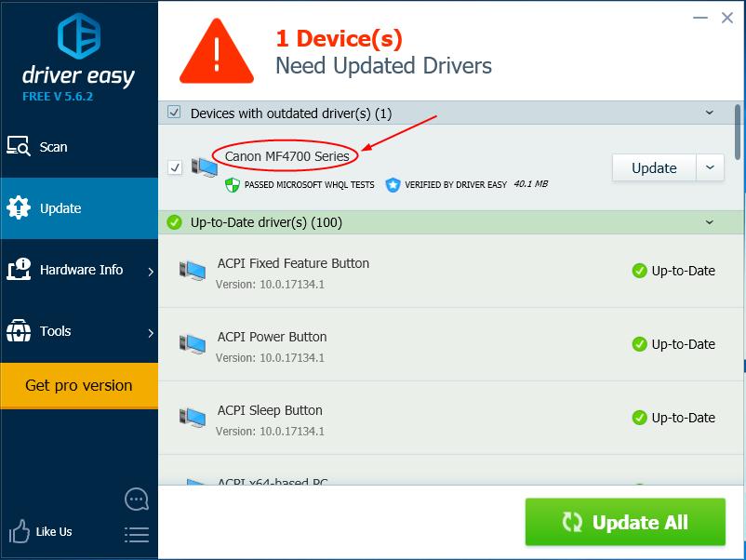The width and height of the screenshot is (746, 560).
Task: Click the Like Us thumbs-up icon
Action: point(19,531)
